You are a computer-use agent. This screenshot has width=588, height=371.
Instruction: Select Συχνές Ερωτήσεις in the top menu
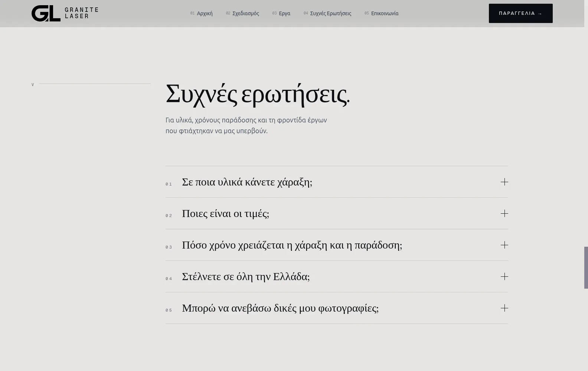point(327,13)
